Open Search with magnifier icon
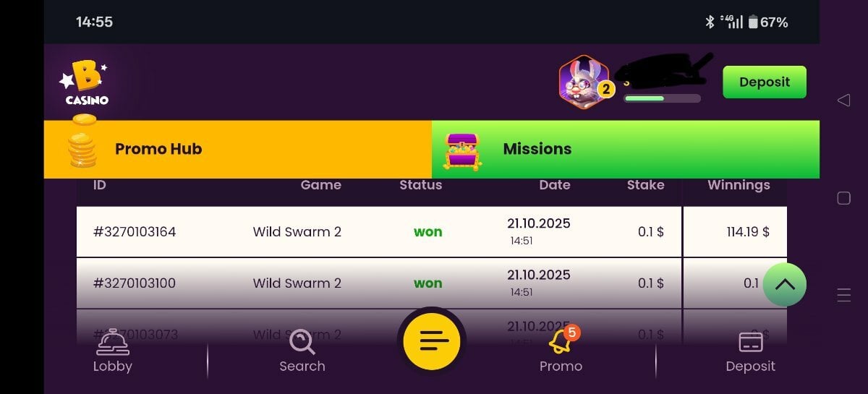The width and height of the screenshot is (868, 394). click(302, 341)
